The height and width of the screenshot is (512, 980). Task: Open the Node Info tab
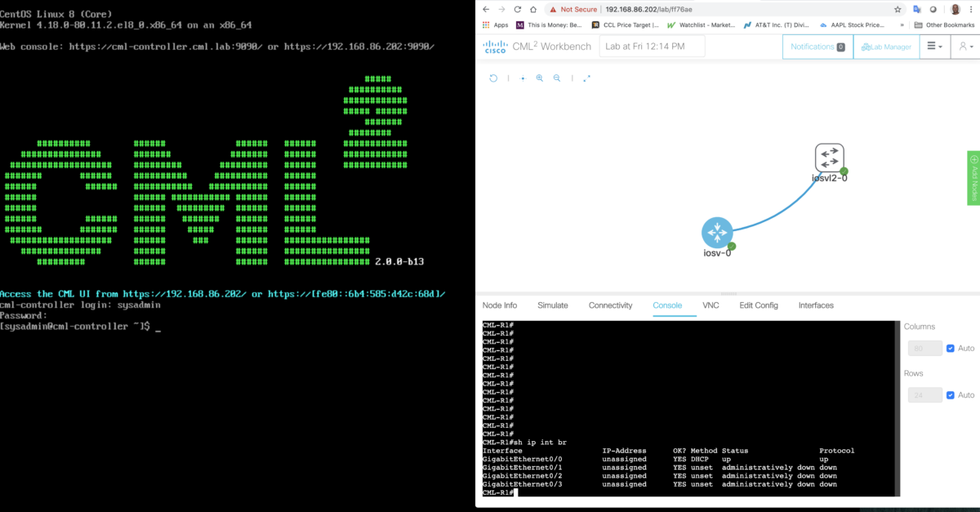[500, 305]
